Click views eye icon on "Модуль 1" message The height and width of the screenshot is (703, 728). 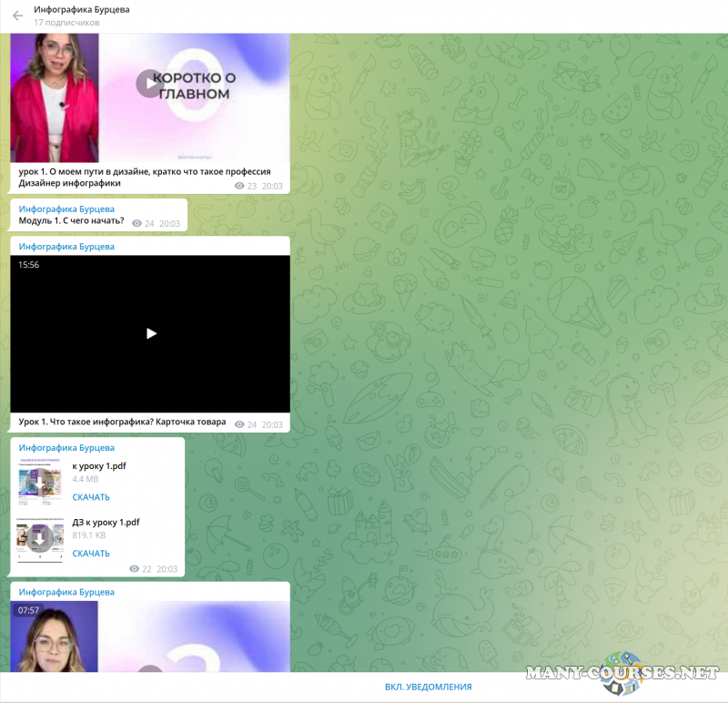(137, 223)
